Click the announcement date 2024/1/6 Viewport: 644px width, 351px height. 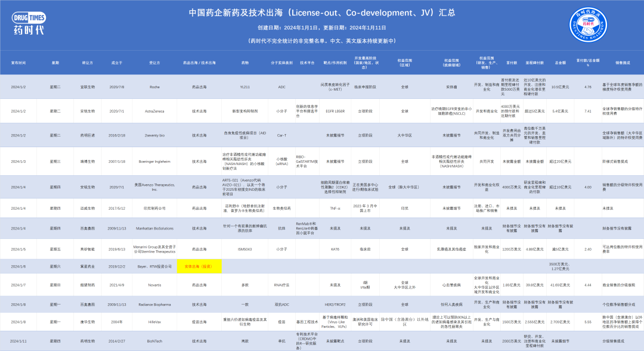[x=18, y=266]
